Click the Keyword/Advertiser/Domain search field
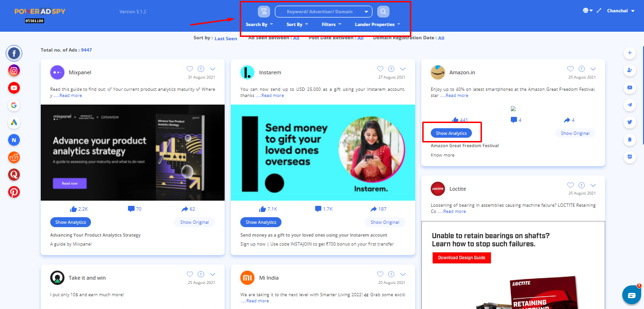Screen dimensions: 644x309 pos(324,11)
